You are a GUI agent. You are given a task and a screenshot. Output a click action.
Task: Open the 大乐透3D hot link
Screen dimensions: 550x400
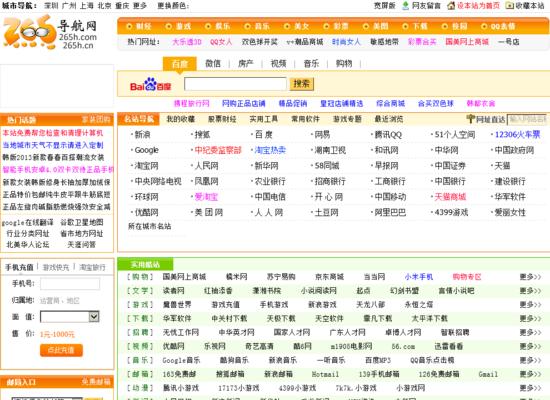click(x=187, y=42)
